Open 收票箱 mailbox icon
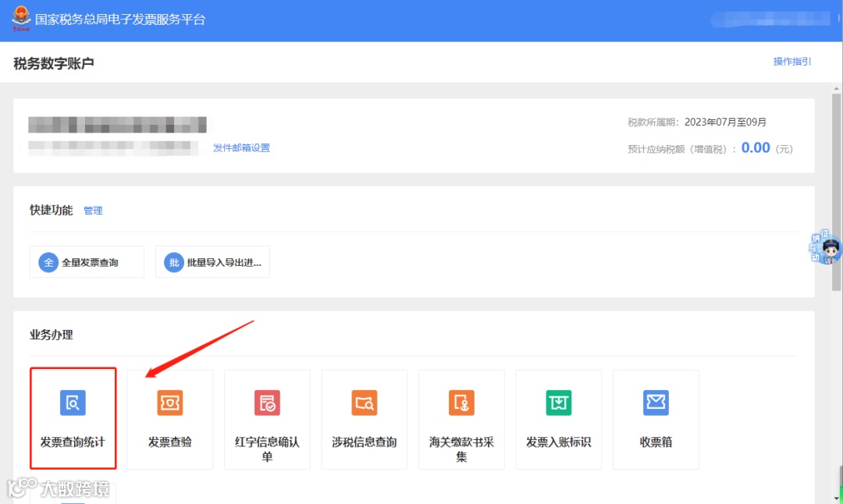 (656, 403)
